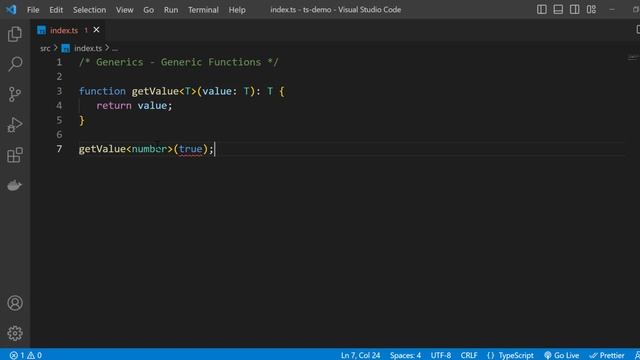The height and width of the screenshot is (360, 640).
Task: Open the Source Control view
Action: point(15,94)
